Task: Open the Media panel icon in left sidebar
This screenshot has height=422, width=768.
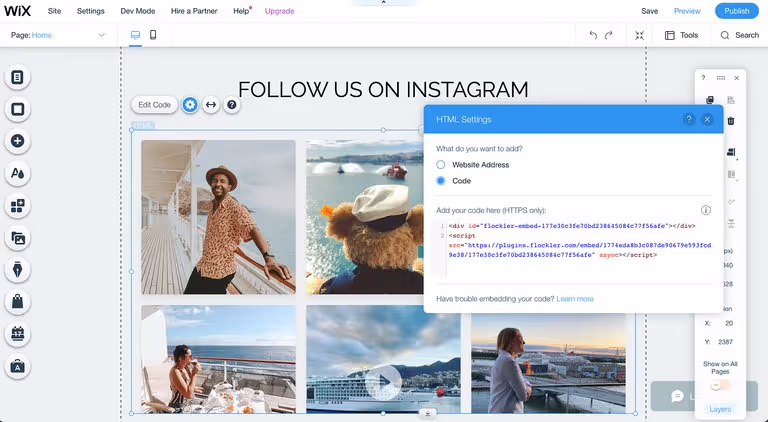Action: point(18,238)
